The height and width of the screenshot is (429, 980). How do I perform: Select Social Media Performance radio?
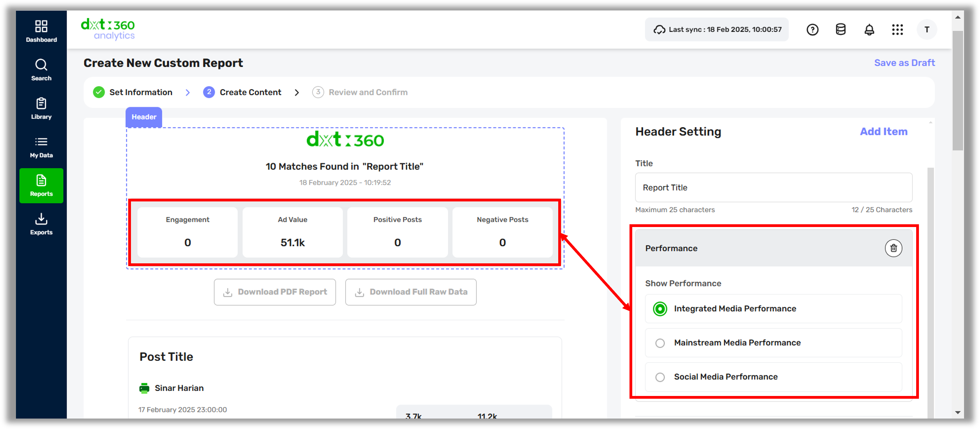coord(660,377)
